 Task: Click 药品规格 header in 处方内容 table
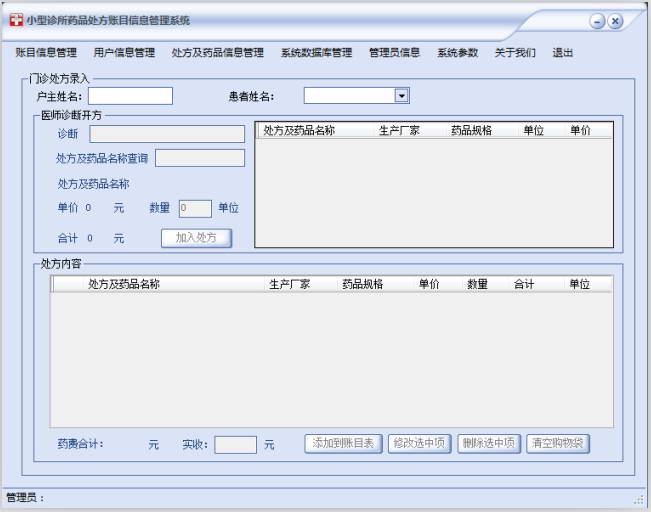[362, 284]
